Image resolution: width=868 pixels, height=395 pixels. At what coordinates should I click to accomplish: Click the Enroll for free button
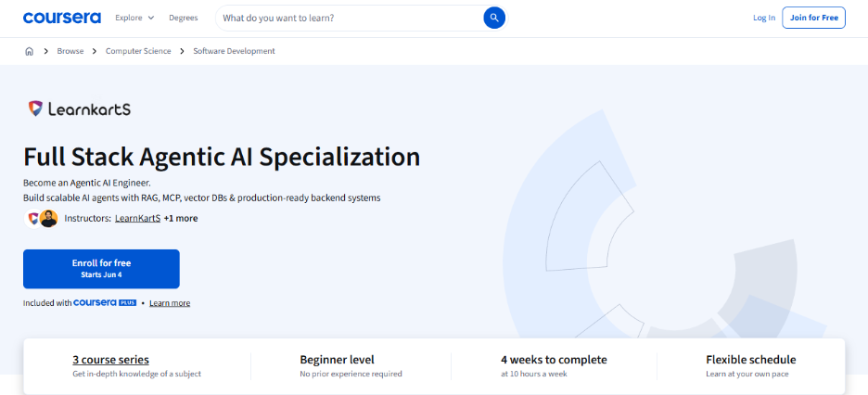pos(101,269)
